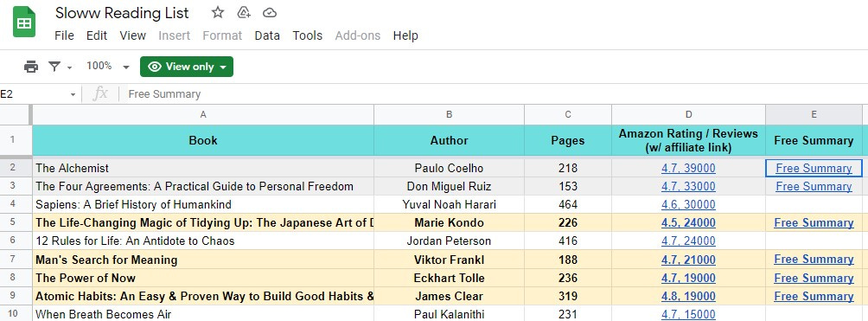Open the 100% zoom dropdown
Image resolution: width=868 pixels, height=321 pixels.
tap(107, 67)
